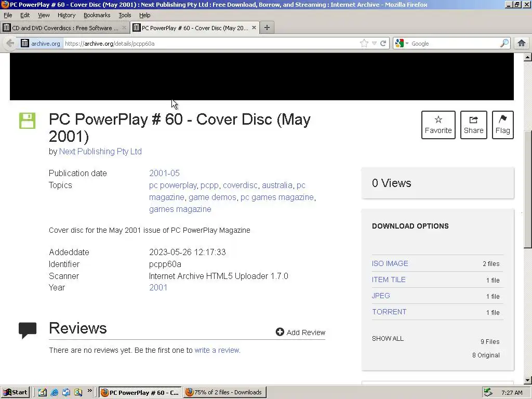Viewport: 532px width, 399px height.
Task: Click the Share button
Action: click(x=474, y=125)
